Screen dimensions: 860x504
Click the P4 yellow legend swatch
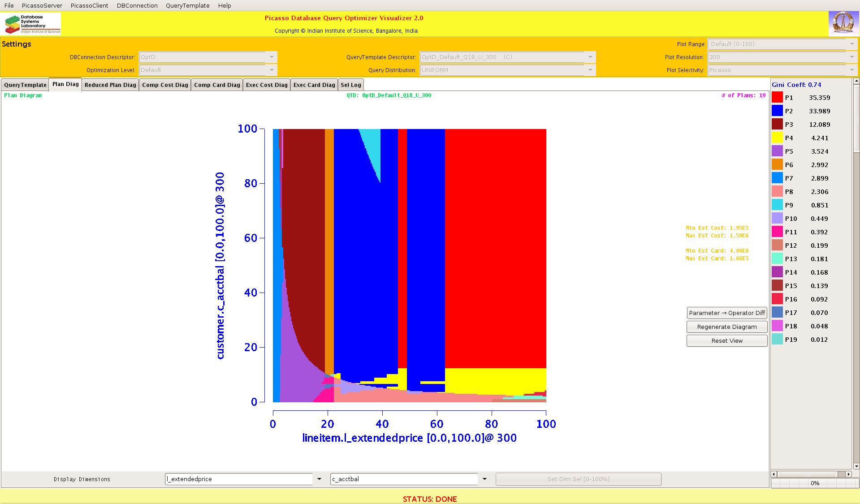click(777, 138)
